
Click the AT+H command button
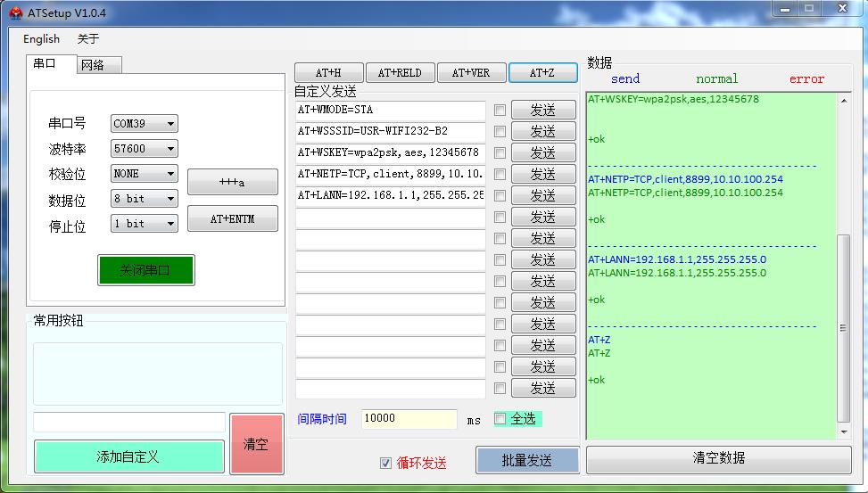327,72
